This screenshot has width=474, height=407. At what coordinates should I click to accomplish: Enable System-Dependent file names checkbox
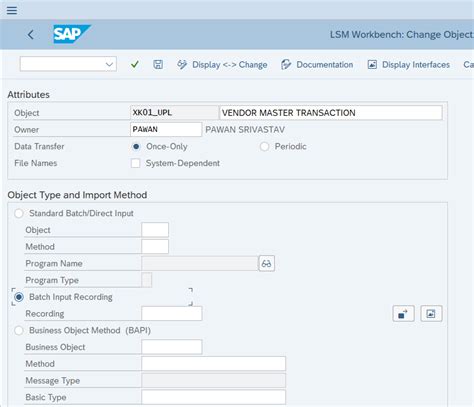(x=136, y=163)
